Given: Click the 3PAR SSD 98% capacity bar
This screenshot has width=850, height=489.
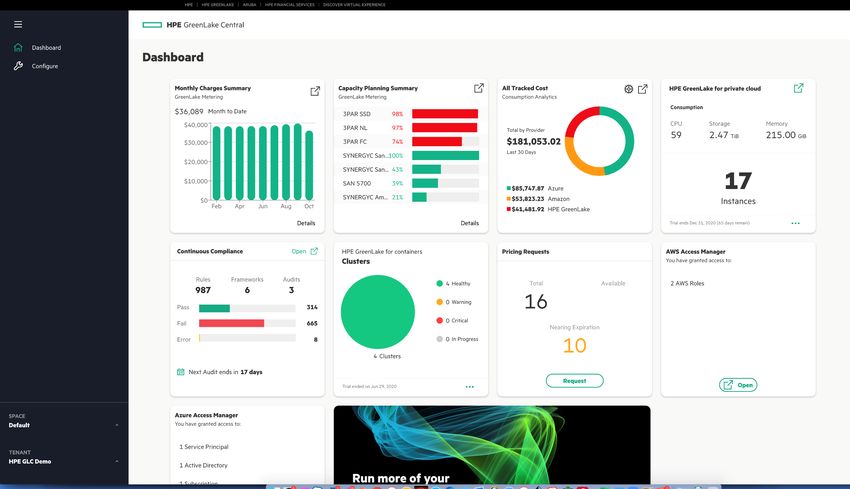Looking at the screenshot, I should (445, 114).
